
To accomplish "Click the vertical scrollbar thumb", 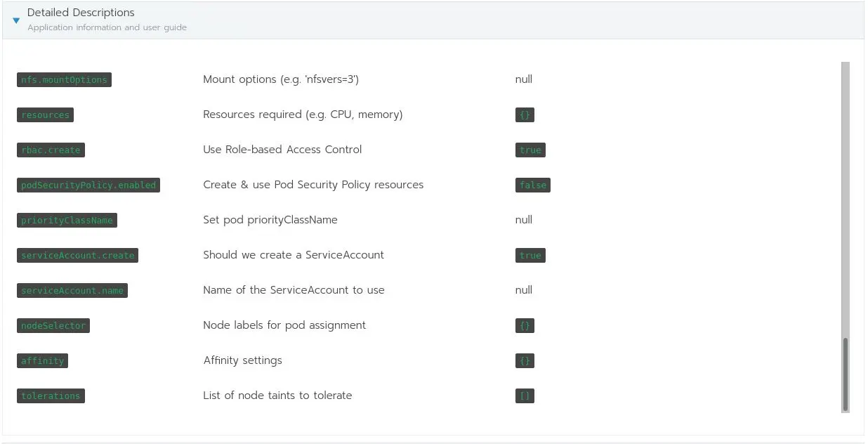I will click(846, 374).
